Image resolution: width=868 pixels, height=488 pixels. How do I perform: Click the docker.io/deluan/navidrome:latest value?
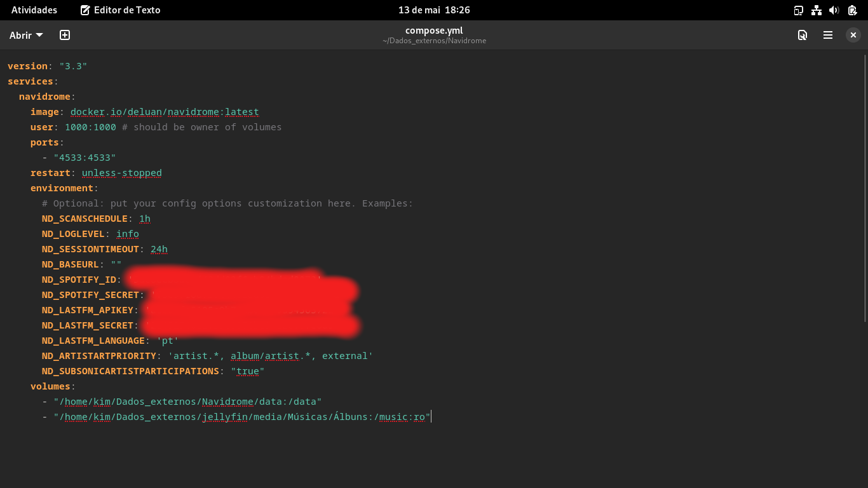[x=165, y=112]
